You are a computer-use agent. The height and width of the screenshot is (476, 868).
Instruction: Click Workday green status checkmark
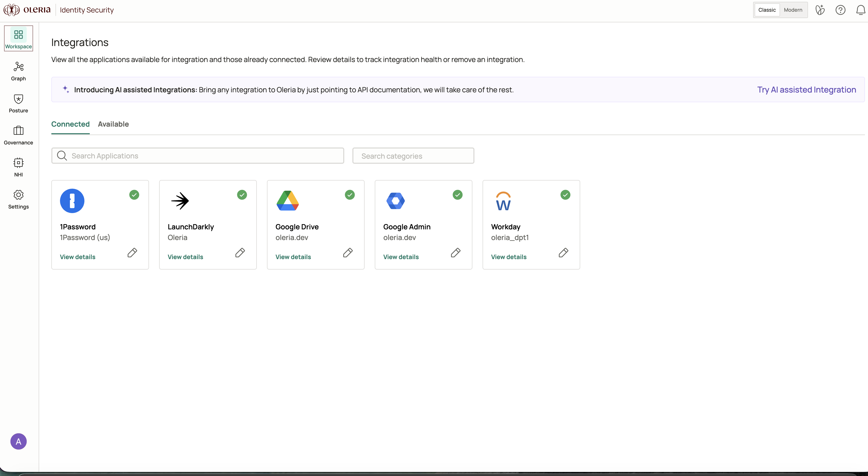pyautogui.click(x=565, y=195)
